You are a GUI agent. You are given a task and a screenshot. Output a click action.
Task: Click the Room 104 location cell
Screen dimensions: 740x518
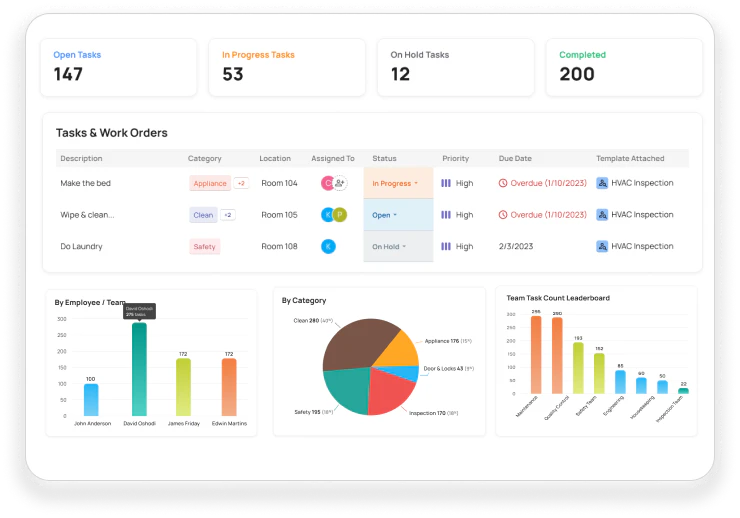pos(279,183)
